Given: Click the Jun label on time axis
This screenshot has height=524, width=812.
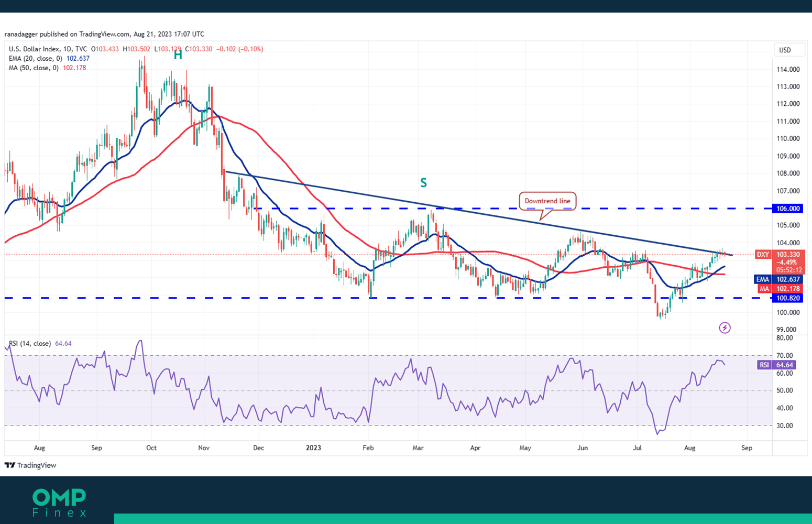Looking at the screenshot, I should 583,448.
